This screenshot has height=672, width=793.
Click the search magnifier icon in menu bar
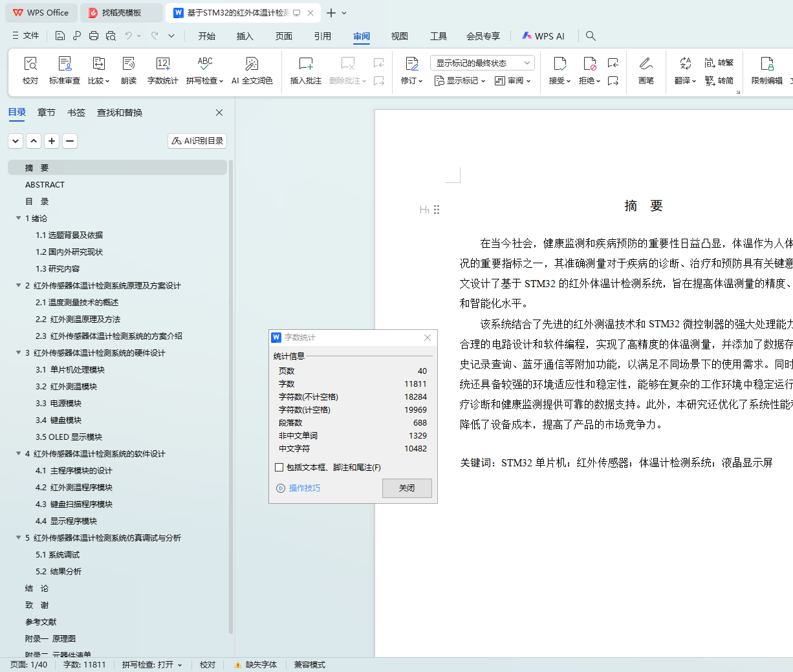pos(591,36)
